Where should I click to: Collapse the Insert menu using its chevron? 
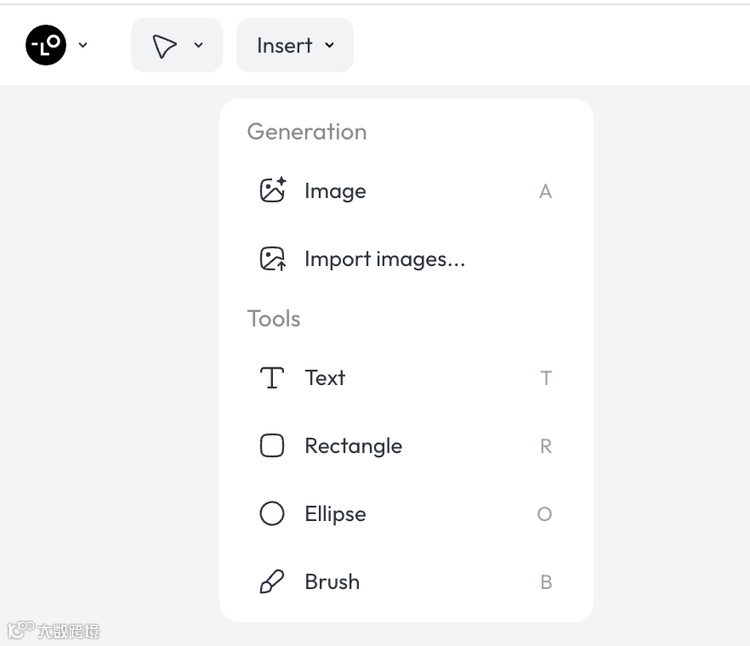click(x=330, y=46)
